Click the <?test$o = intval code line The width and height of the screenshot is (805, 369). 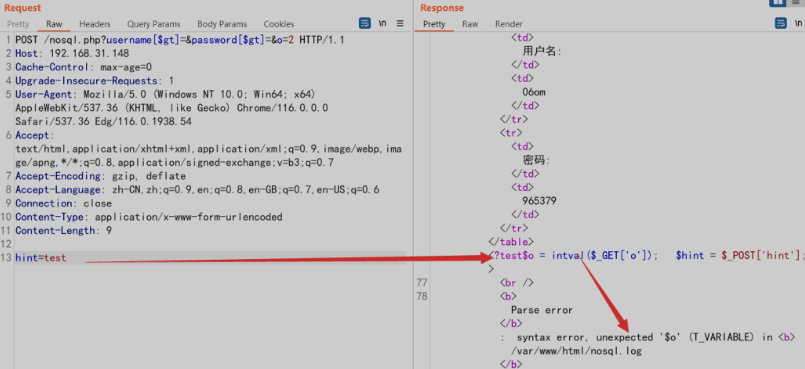pos(573,256)
